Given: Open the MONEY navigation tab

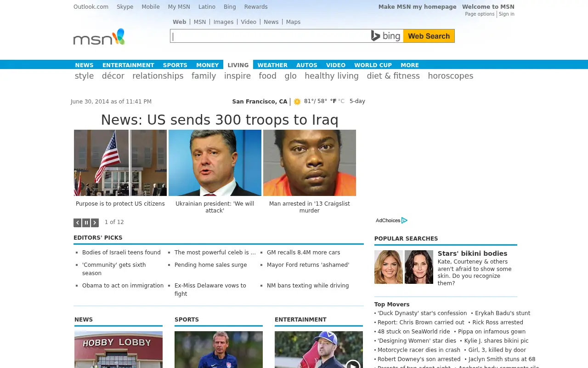Looking at the screenshot, I should (x=208, y=65).
